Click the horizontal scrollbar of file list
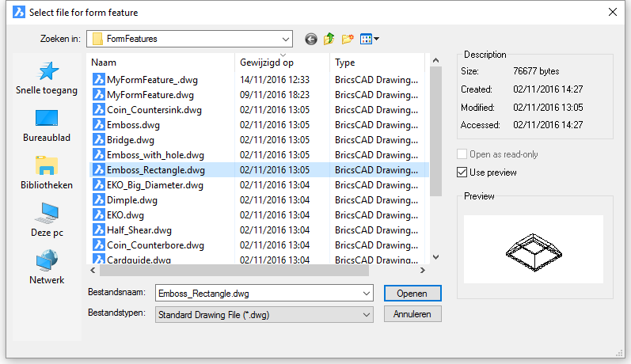This screenshot has width=631, height=364. (x=234, y=271)
